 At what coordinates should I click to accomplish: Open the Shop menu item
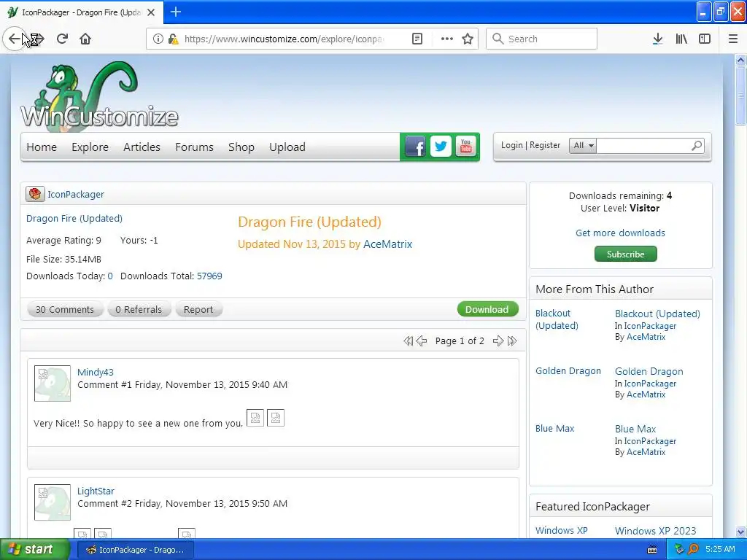(241, 147)
